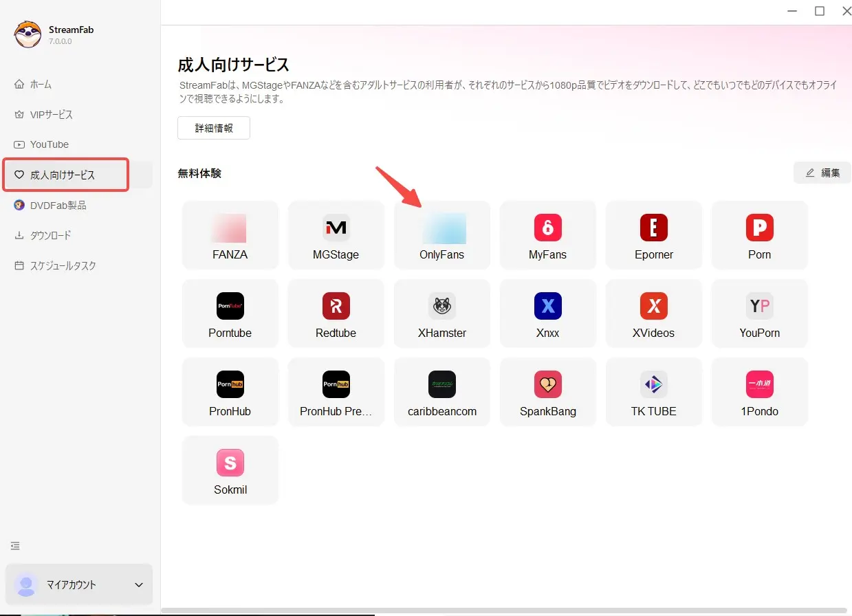
Task: Open the XHamster service tile
Action: (442, 313)
